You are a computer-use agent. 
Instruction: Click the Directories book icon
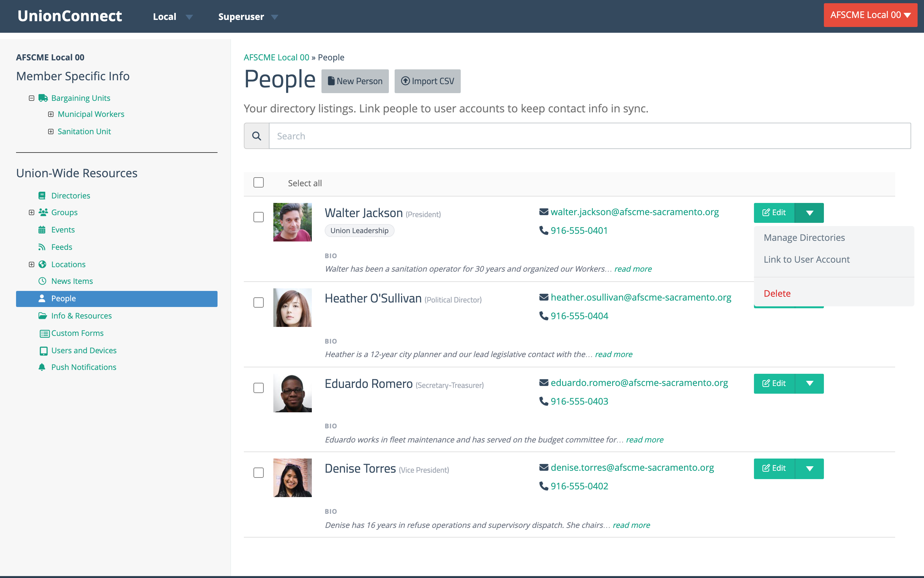pos(42,196)
